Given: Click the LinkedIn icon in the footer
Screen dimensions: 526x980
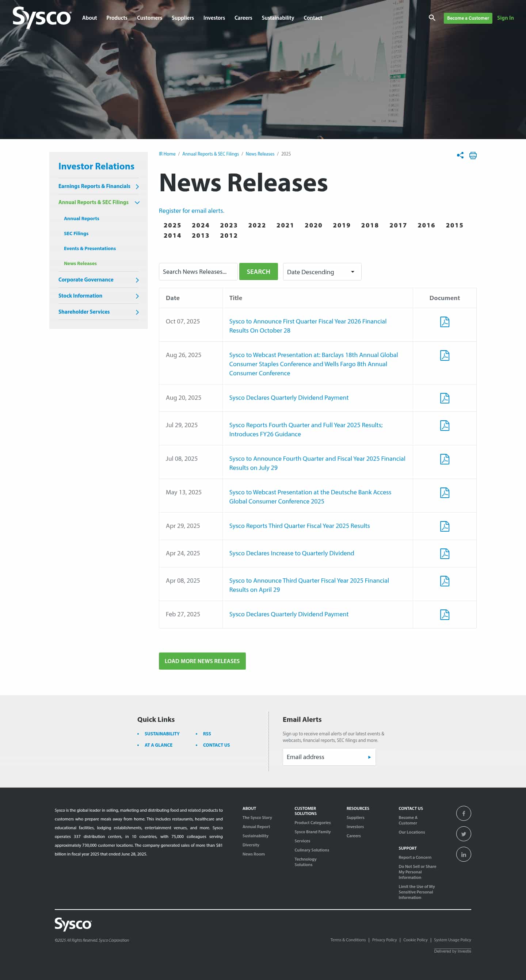Looking at the screenshot, I should [x=464, y=854].
